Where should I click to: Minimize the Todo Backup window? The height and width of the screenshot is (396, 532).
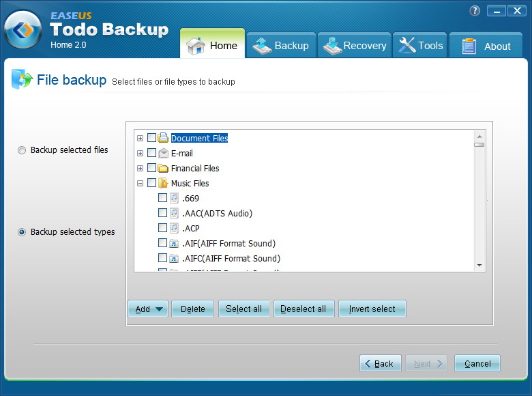pos(497,11)
